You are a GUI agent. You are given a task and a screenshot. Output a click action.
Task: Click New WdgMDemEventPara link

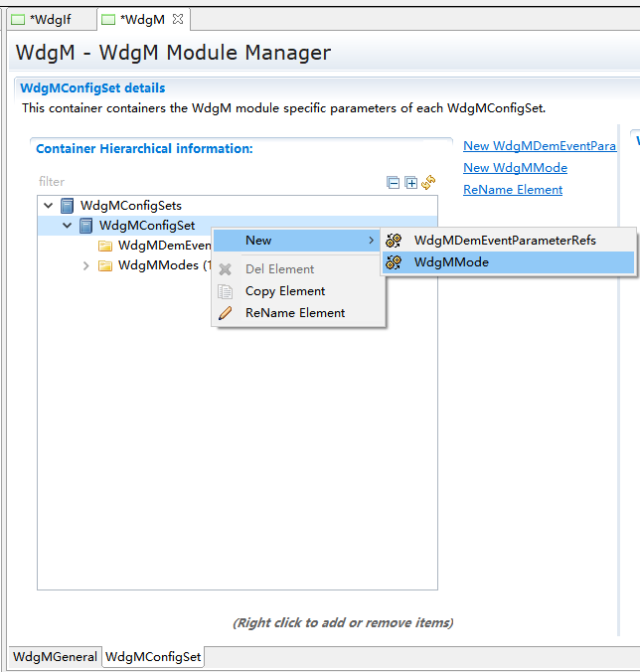pyautogui.click(x=539, y=146)
